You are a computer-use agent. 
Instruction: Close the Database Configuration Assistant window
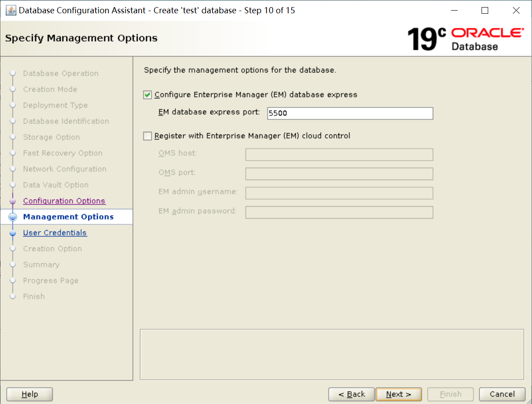pos(516,10)
